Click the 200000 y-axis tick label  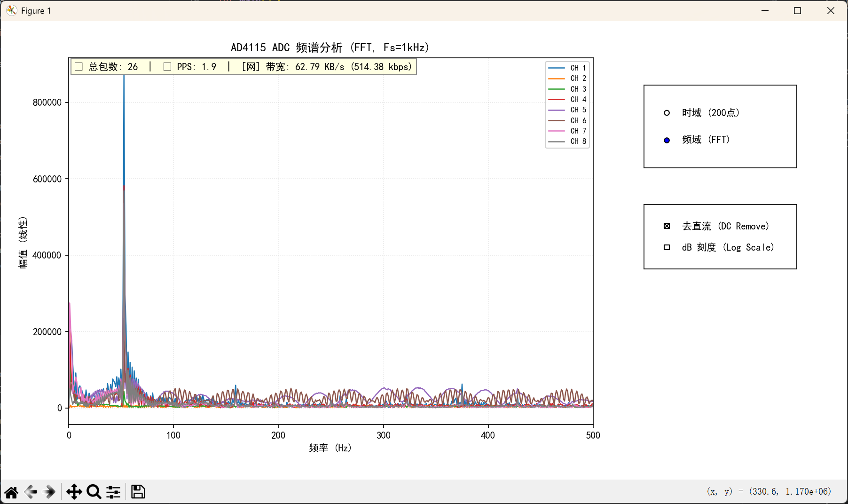[47, 332]
